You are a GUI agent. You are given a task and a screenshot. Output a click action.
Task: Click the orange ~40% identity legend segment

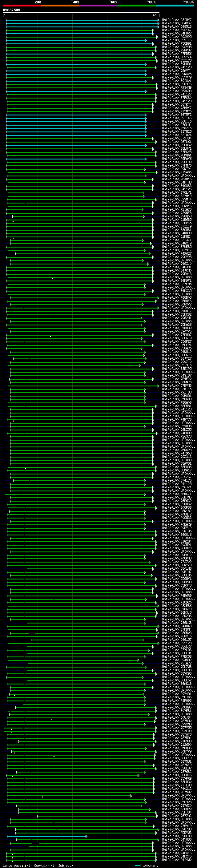60,6
